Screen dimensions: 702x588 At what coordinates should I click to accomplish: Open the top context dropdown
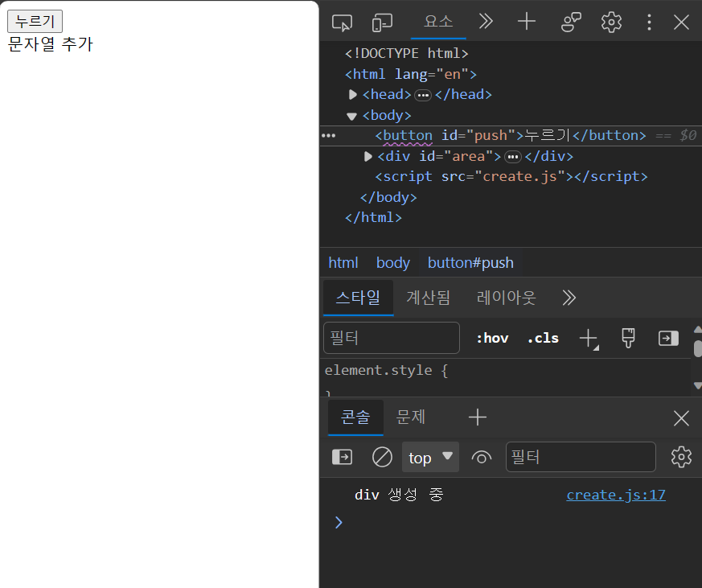[x=430, y=457]
